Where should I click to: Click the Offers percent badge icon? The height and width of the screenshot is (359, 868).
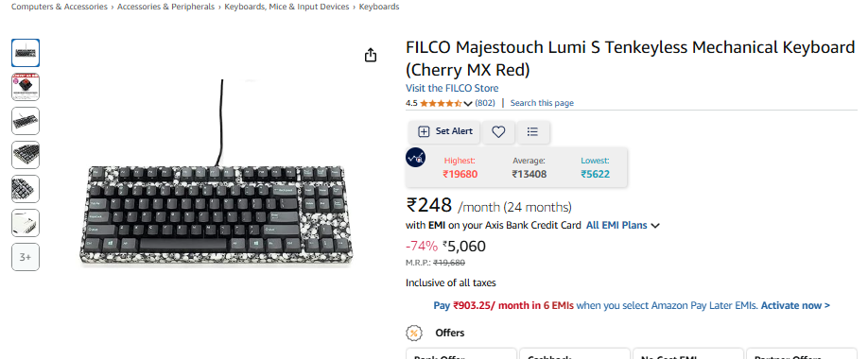(x=413, y=333)
